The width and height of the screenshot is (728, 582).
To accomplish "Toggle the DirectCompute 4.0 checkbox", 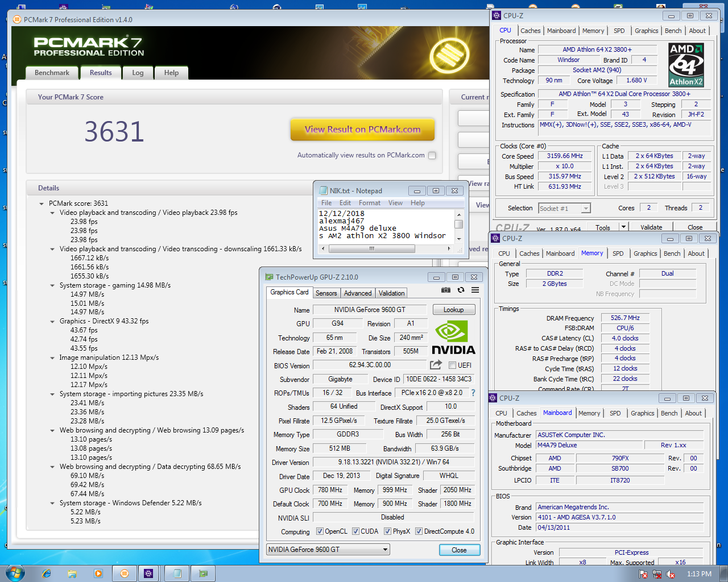I will [x=419, y=531].
